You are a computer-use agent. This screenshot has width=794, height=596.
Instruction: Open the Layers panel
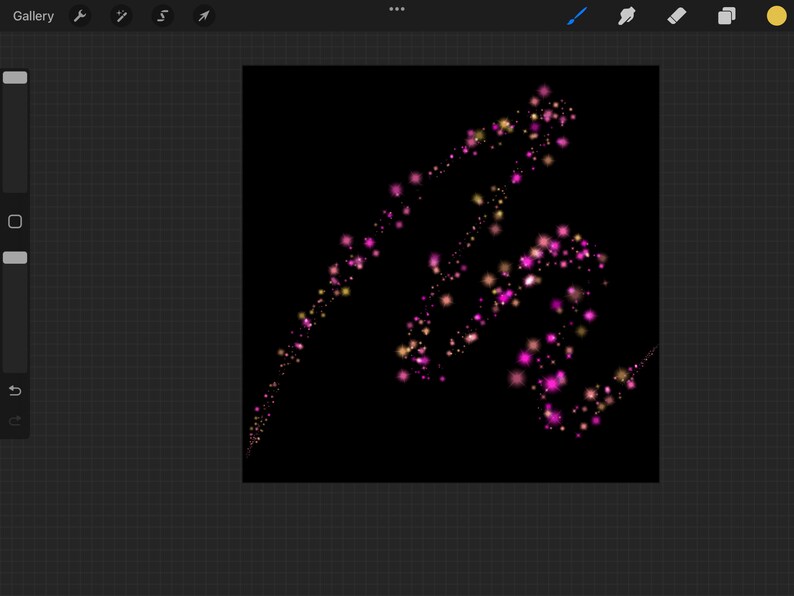point(727,16)
